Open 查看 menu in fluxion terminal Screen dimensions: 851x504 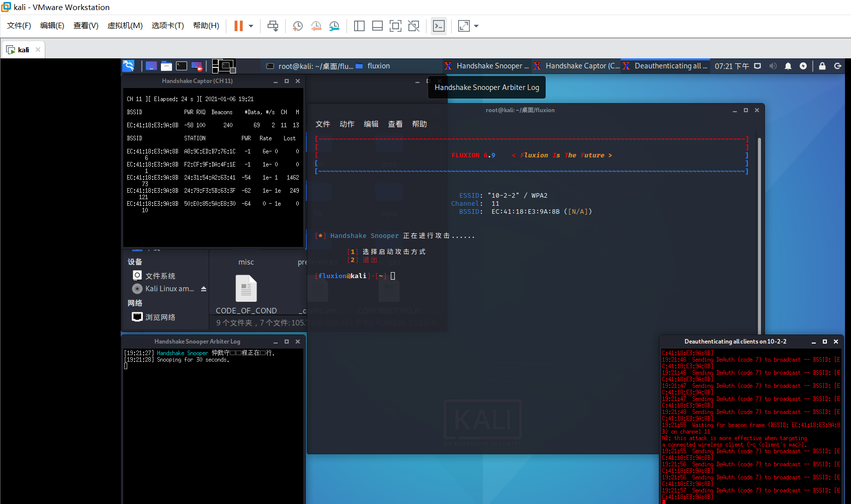click(x=395, y=124)
